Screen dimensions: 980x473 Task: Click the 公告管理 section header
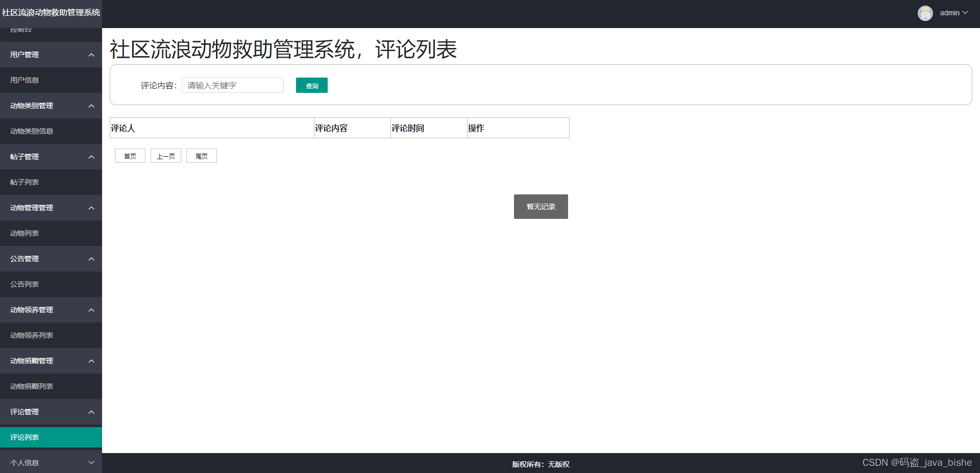click(x=51, y=259)
